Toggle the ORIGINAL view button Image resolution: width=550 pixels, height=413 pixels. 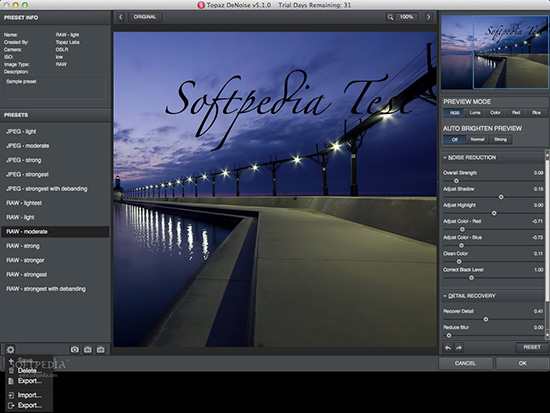(145, 17)
